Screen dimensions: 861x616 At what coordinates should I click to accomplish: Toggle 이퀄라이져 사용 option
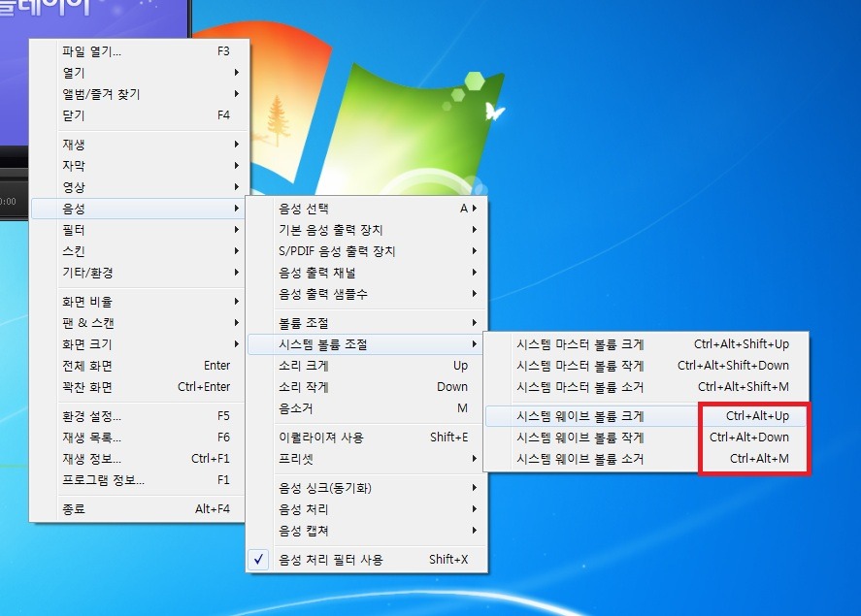tap(365, 438)
